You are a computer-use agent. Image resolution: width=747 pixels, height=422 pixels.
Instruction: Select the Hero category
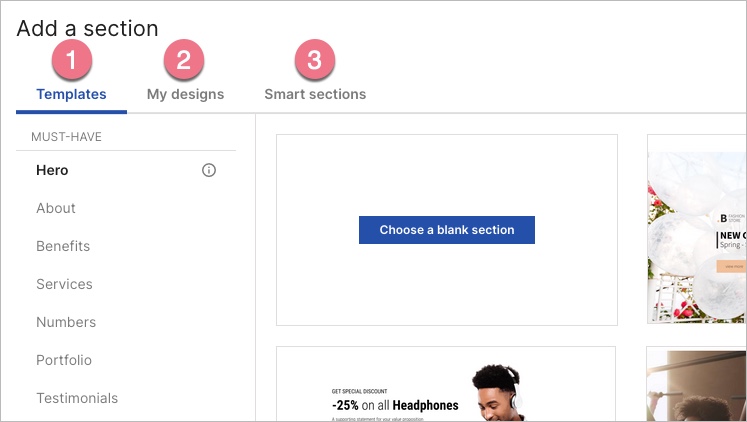[53, 170]
